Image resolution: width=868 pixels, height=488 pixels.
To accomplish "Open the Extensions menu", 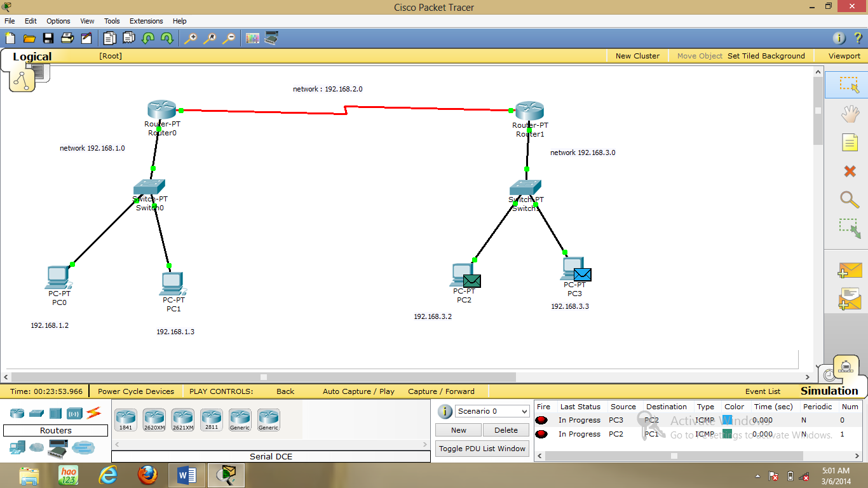I will (146, 21).
